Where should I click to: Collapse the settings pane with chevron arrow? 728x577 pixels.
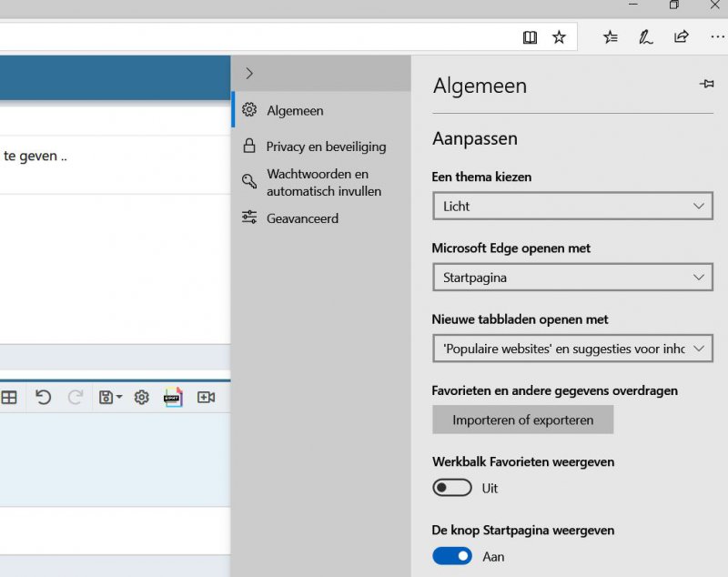[249, 74]
